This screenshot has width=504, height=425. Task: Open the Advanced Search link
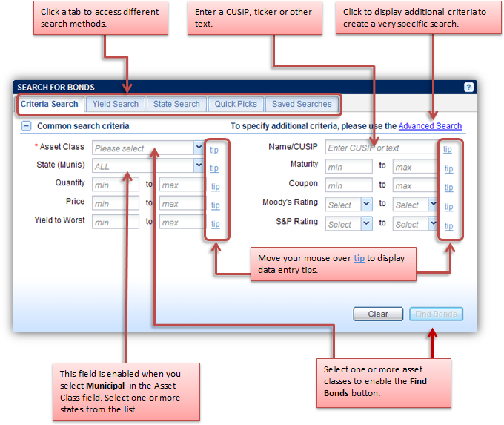[430, 126]
